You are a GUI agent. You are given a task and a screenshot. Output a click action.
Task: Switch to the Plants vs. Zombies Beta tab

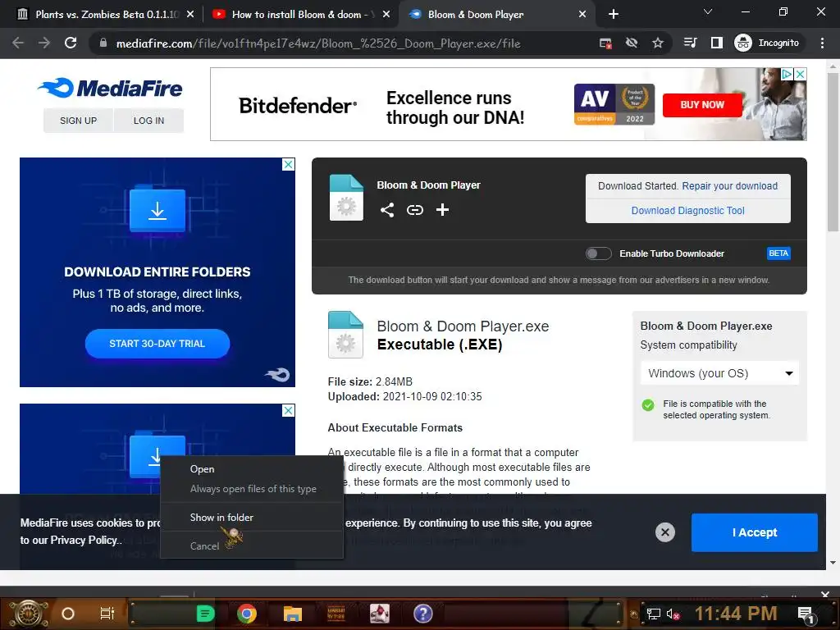click(104, 15)
